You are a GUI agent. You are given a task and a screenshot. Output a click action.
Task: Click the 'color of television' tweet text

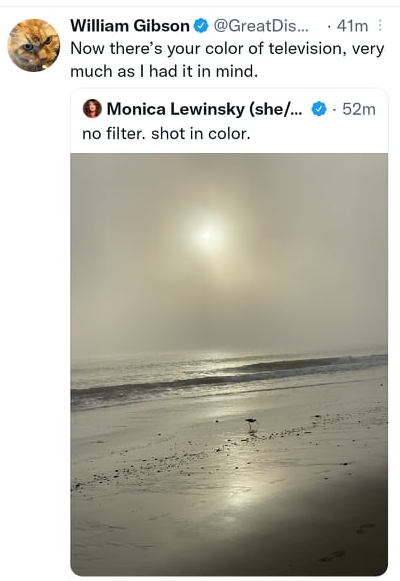pyautogui.click(x=227, y=49)
